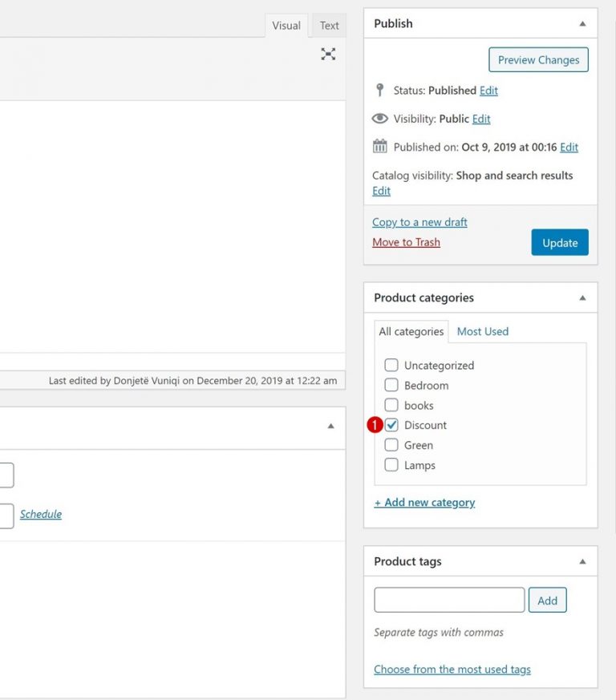Collapse the Product tags panel
This screenshot has width=616, height=700.
tap(582, 562)
